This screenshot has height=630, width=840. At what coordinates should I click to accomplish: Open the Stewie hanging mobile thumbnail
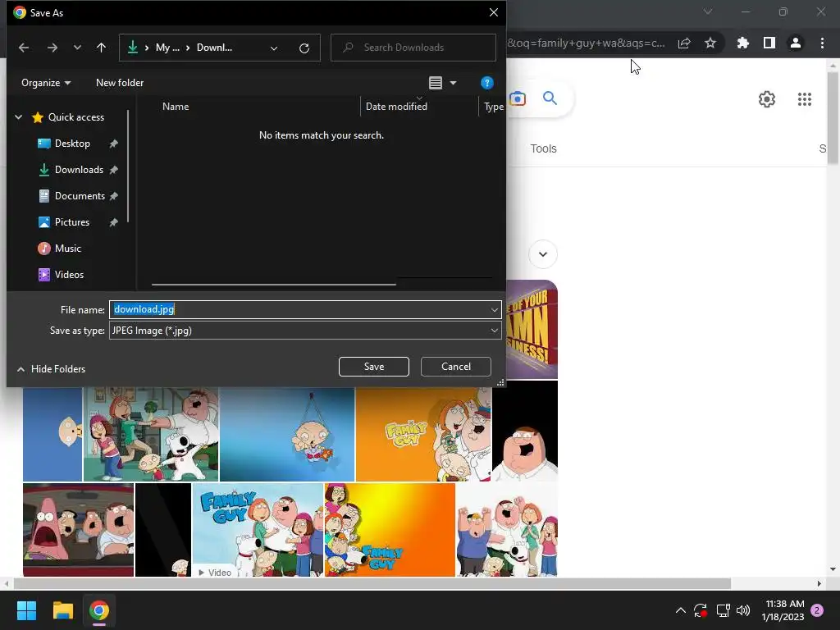click(287, 434)
